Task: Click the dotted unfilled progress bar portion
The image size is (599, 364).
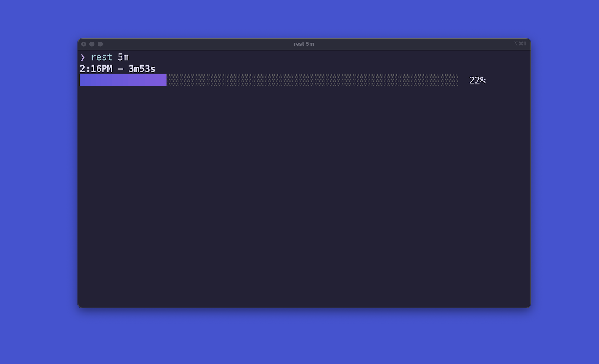Action: [x=312, y=80]
